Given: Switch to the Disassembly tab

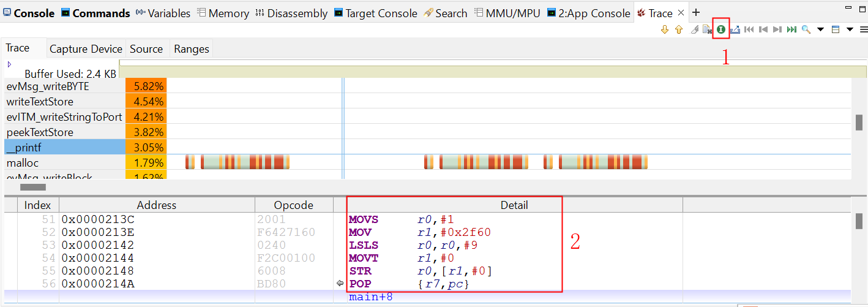Looking at the screenshot, I should click(291, 13).
